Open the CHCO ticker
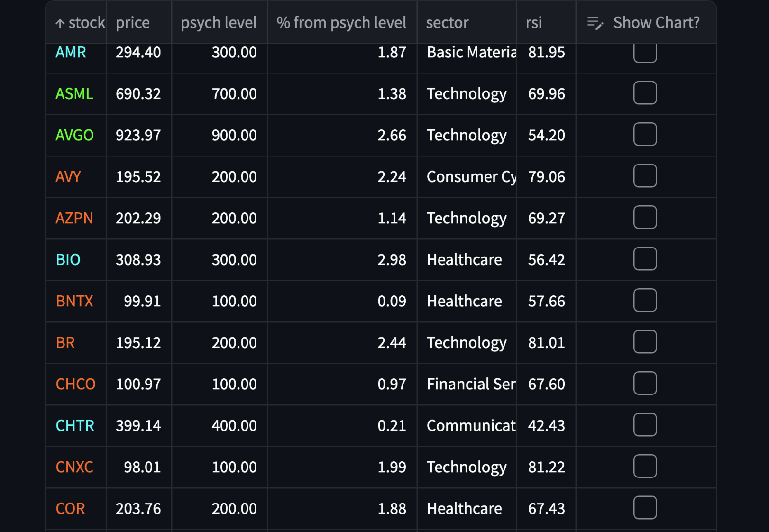 pyautogui.click(x=75, y=384)
